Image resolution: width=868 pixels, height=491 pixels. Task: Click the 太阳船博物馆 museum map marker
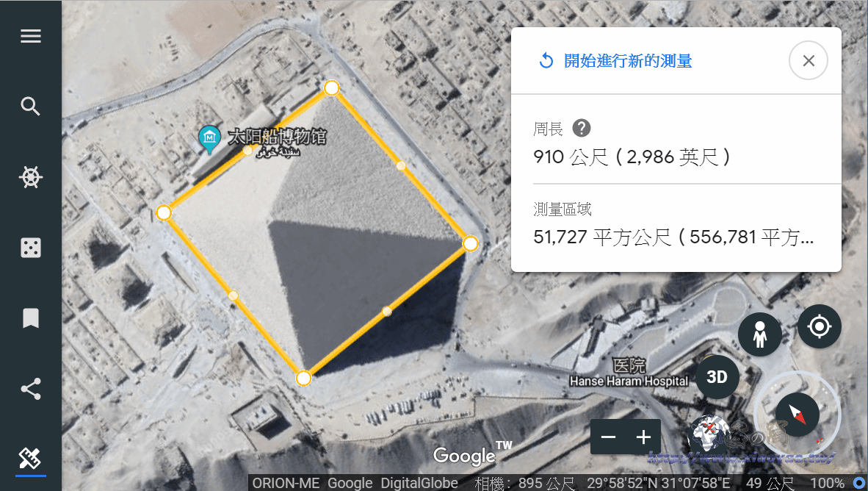click(x=209, y=138)
